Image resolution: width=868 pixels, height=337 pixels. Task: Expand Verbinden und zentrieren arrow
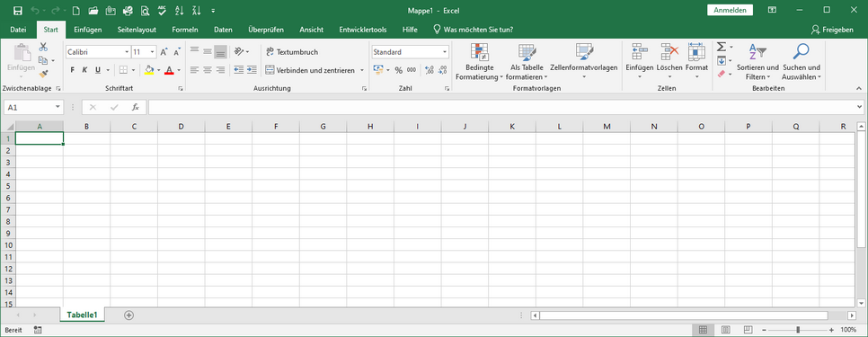[362, 70]
